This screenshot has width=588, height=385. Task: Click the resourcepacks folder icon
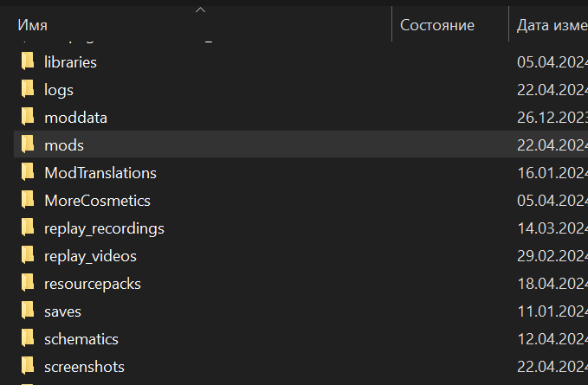point(28,284)
